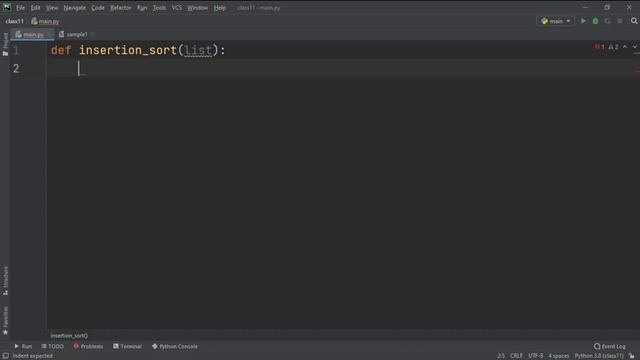Open the File menu
This screenshot has height=360, width=640.
click(20, 8)
